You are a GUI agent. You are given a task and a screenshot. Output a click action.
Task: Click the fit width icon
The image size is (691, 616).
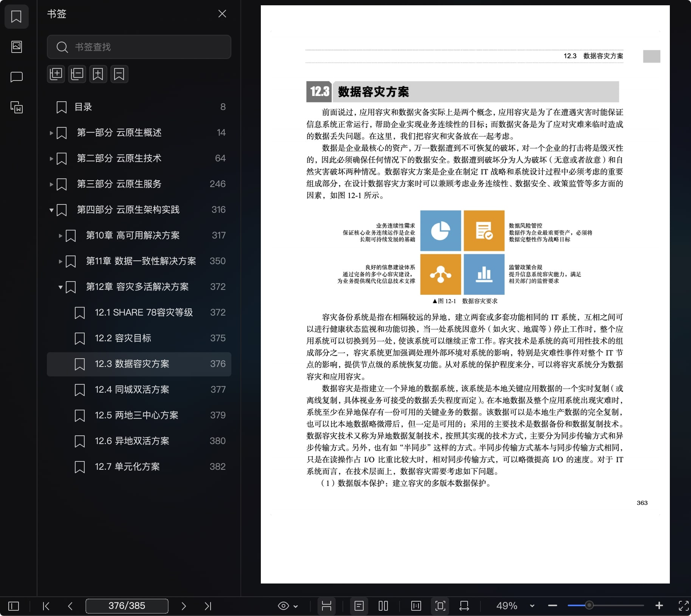(464, 606)
